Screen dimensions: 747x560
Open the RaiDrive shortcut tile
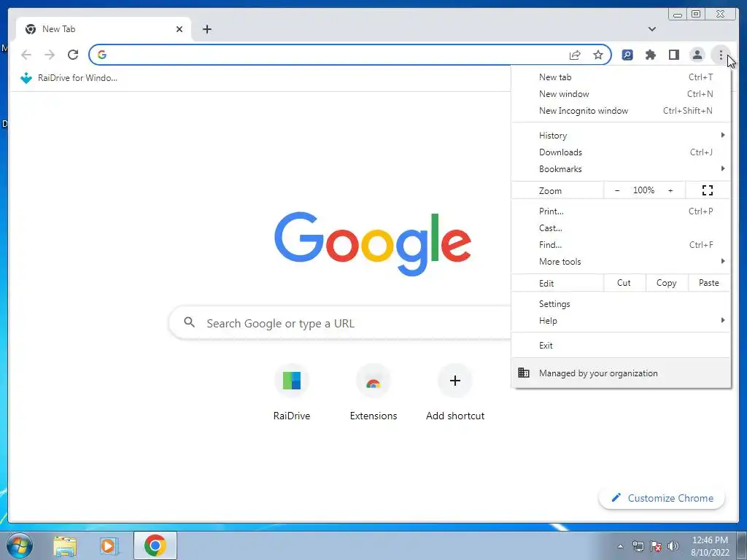pyautogui.click(x=292, y=393)
